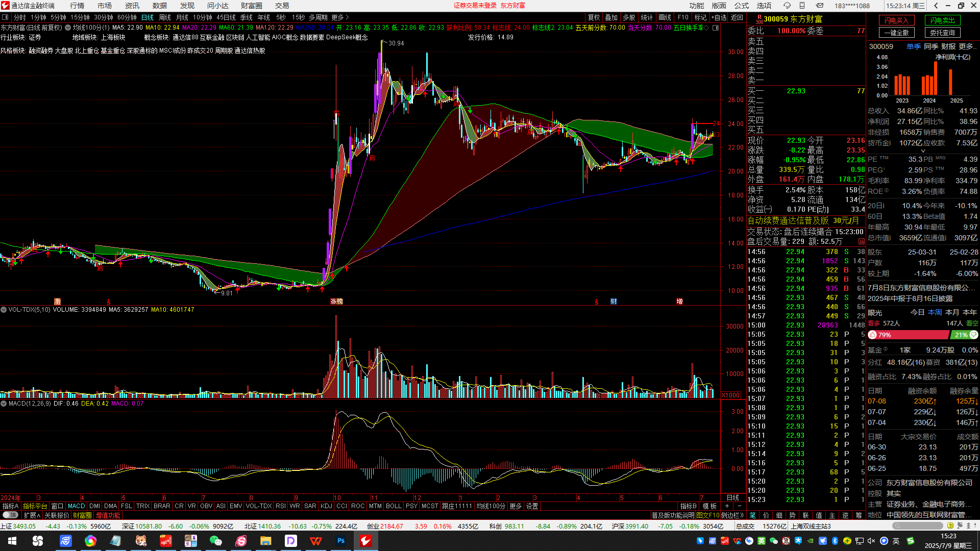Expand 扩展 panel with caret
This screenshot has height=551, width=980.
[32, 515]
